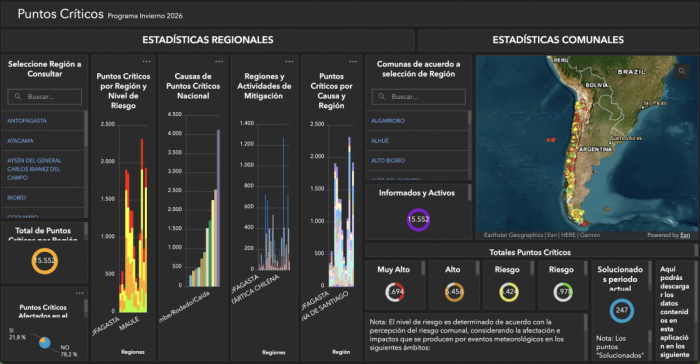
Task: Open options menu of Regiones y Actividades de Mitigación
Action: 289,62
